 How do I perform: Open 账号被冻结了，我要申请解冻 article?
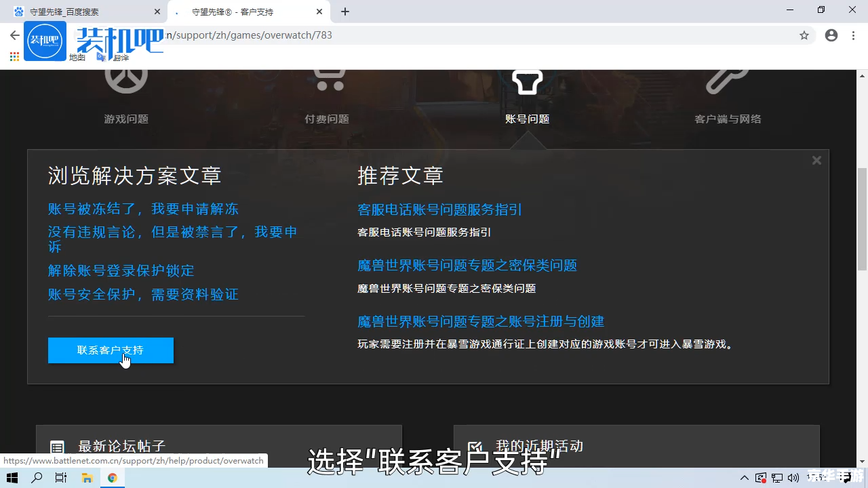click(x=143, y=209)
